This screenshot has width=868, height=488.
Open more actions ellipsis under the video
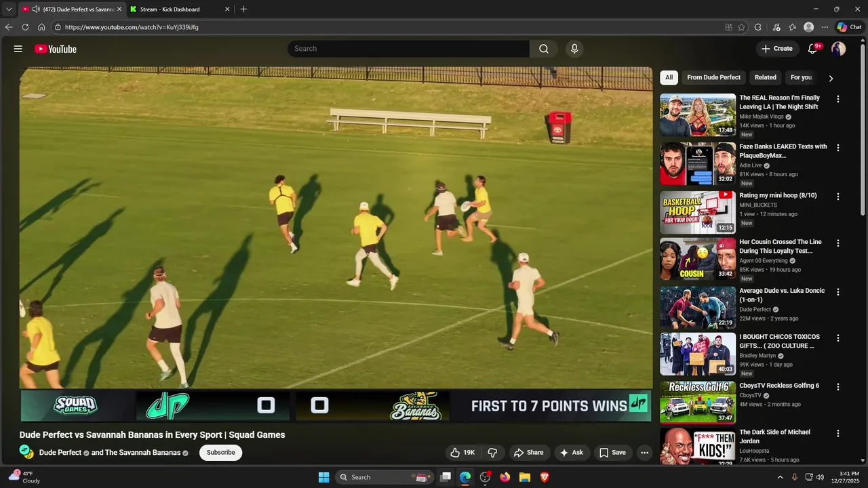(x=645, y=453)
